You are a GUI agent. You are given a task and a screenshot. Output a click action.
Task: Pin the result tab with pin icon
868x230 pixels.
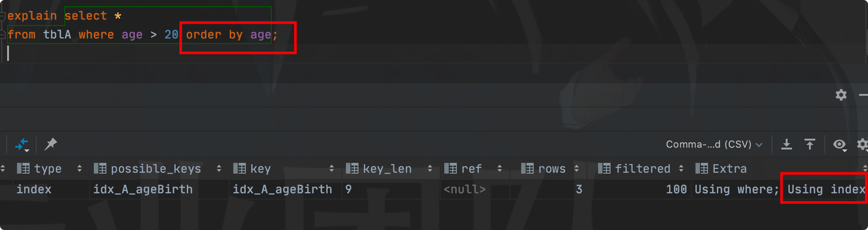tap(51, 144)
